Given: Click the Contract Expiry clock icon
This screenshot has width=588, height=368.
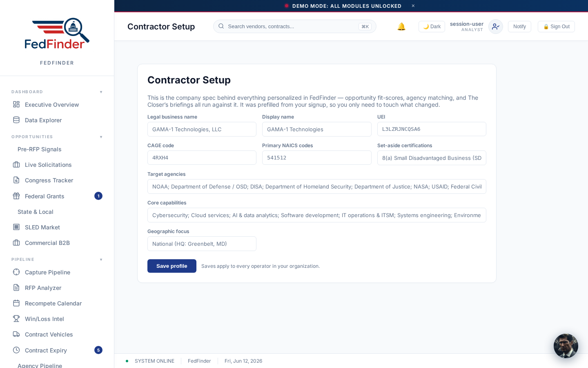Looking at the screenshot, I should click(x=16, y=350).
